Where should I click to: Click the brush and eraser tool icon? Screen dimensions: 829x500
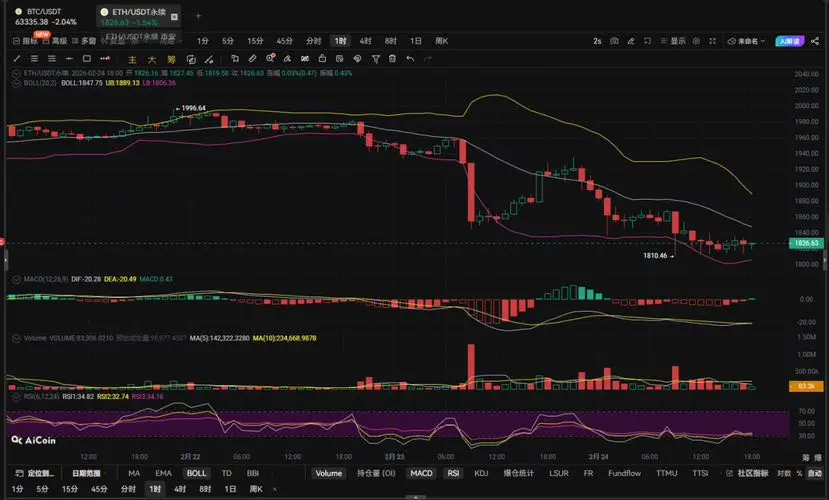[287, 59]
